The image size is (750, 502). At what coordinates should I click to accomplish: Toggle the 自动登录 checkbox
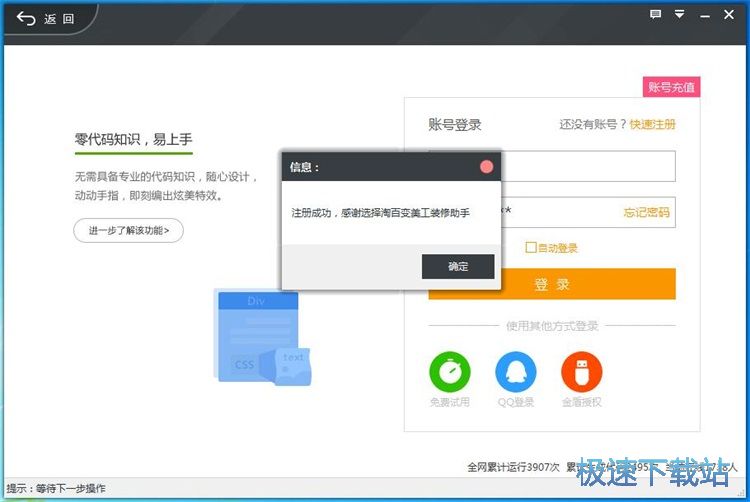point(530,247)
